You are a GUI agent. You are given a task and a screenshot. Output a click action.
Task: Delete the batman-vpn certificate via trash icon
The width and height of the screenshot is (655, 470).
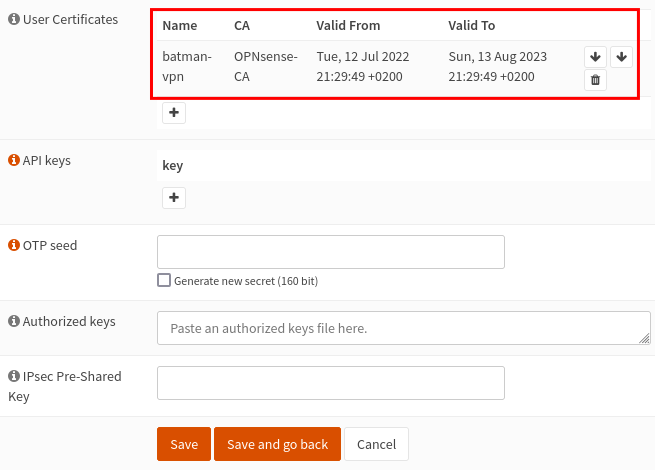(x=595, y=79)
